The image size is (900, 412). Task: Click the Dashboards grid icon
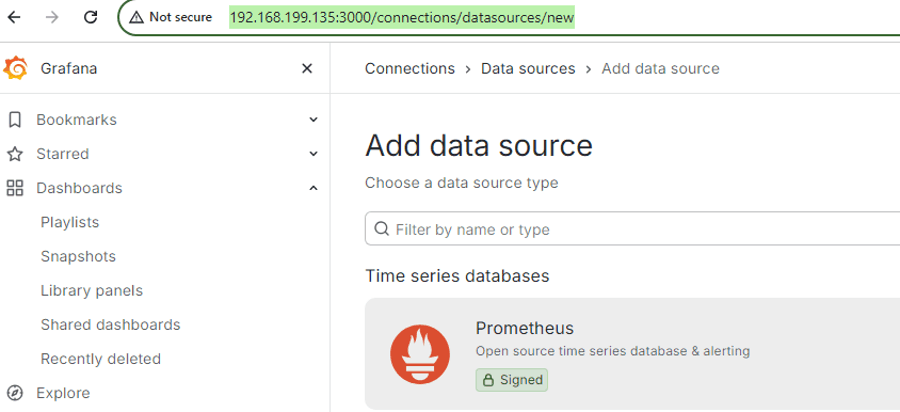(x=15, y=188)
